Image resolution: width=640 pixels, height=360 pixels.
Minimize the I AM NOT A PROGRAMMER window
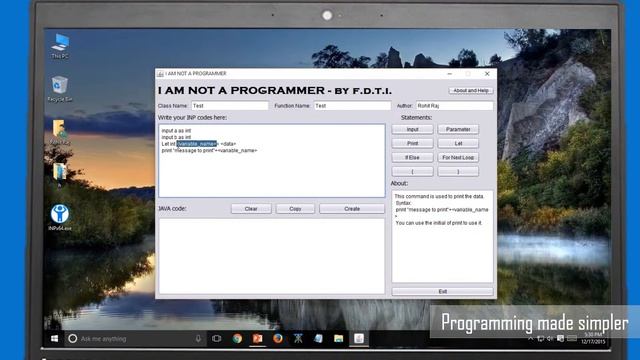[449, 74]
